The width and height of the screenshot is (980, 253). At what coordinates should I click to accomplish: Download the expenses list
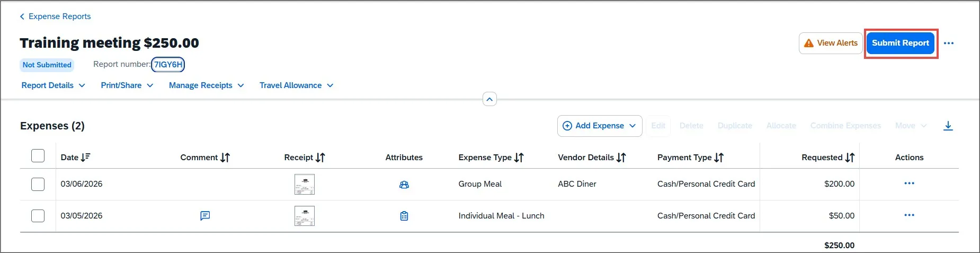948,126
